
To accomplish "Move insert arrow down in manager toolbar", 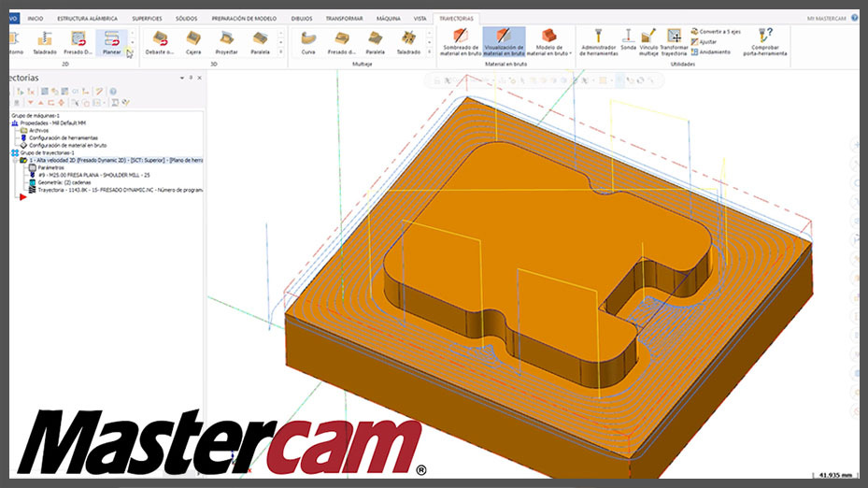I will [31, 103].
